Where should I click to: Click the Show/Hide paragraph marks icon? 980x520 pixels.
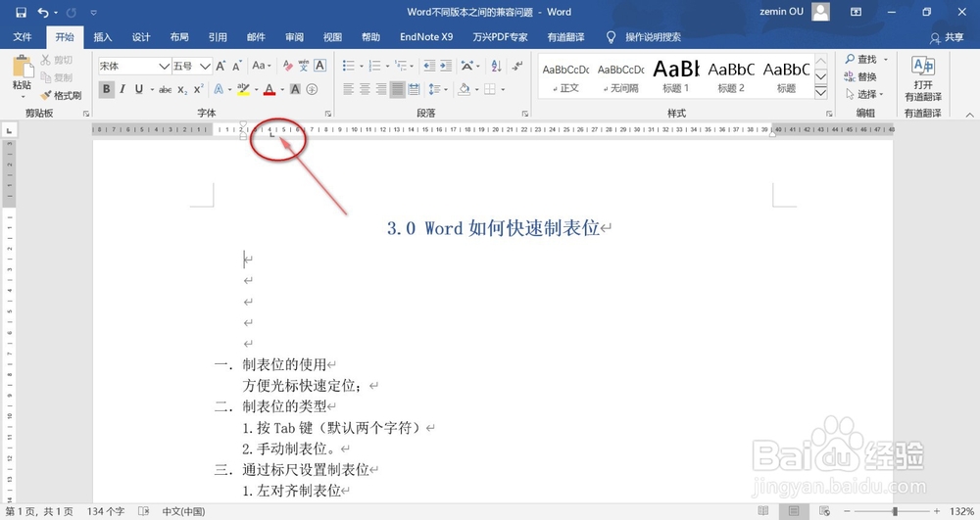516,66
